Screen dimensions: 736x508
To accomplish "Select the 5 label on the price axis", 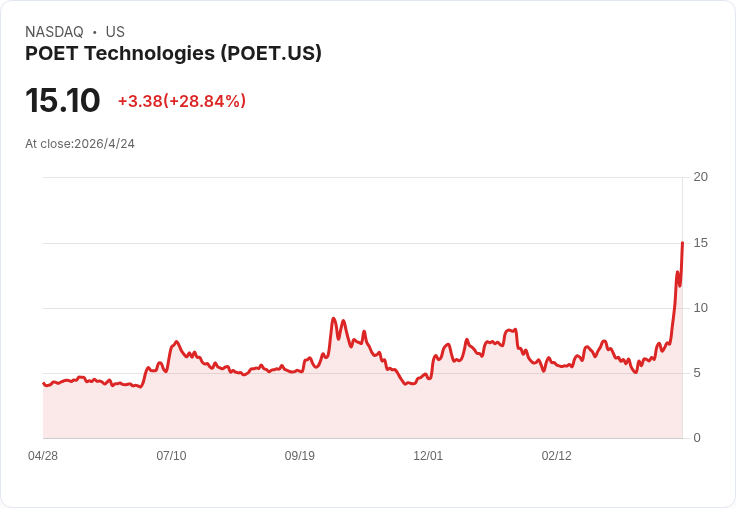I will point(697,373).
